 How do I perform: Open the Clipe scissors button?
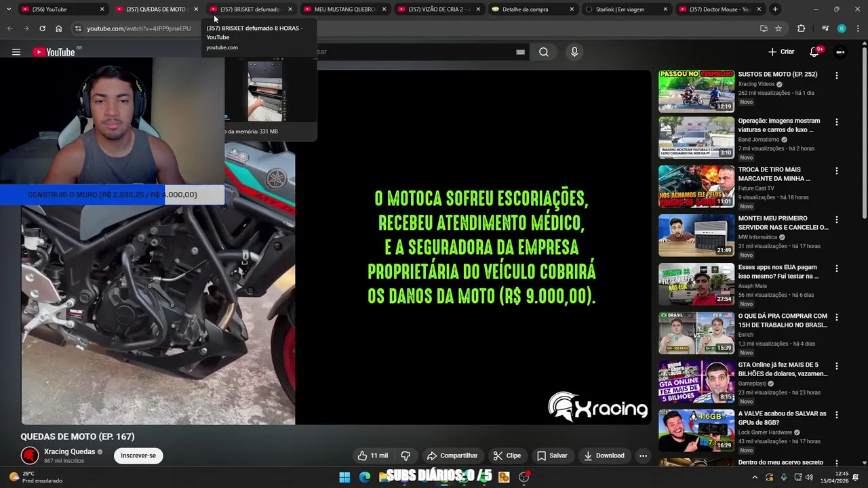[507, 455]
